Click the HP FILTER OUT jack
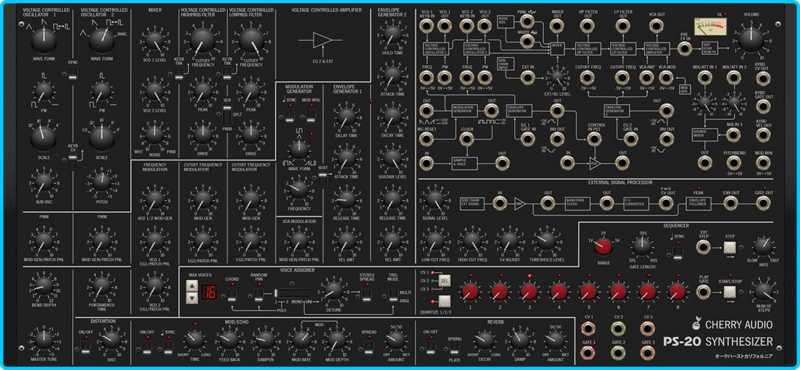This screenshot has height=370, width=800. [x=588, y=26]
